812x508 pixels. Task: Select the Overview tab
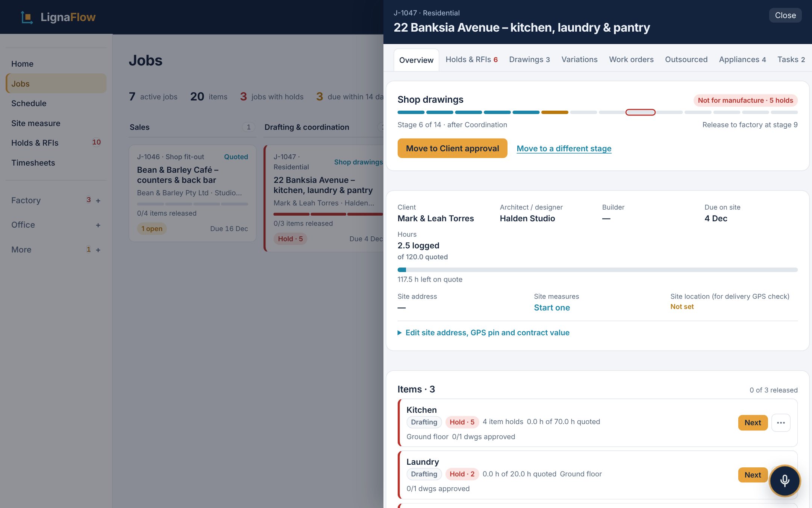point(416,60)
